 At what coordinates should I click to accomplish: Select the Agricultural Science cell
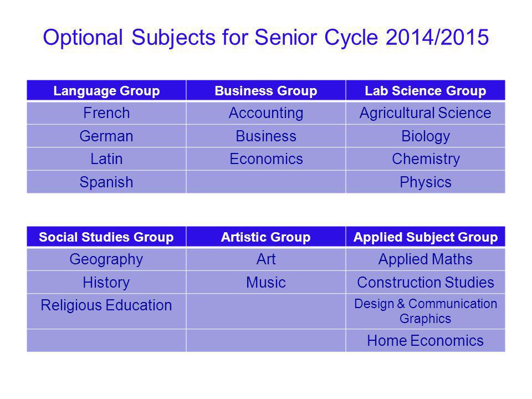[426, 112]
